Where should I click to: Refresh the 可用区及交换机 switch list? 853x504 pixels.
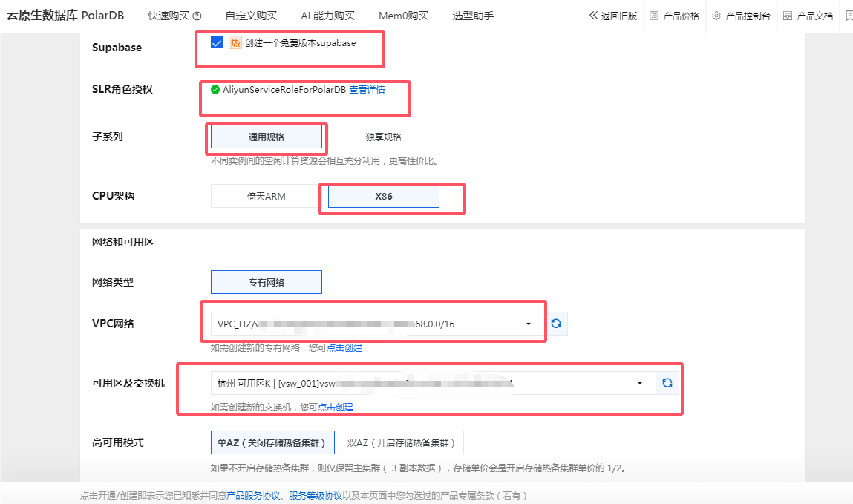(667, 382)
